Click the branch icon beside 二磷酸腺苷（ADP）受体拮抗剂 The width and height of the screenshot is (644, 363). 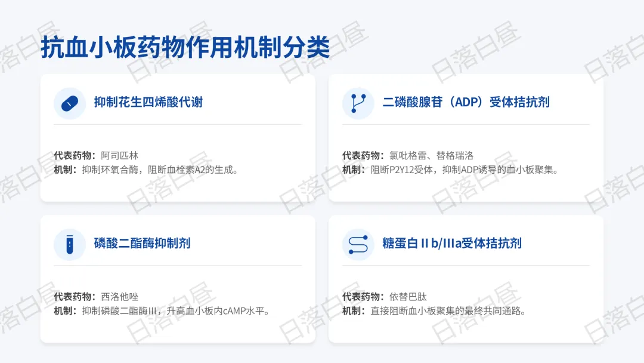358,104
